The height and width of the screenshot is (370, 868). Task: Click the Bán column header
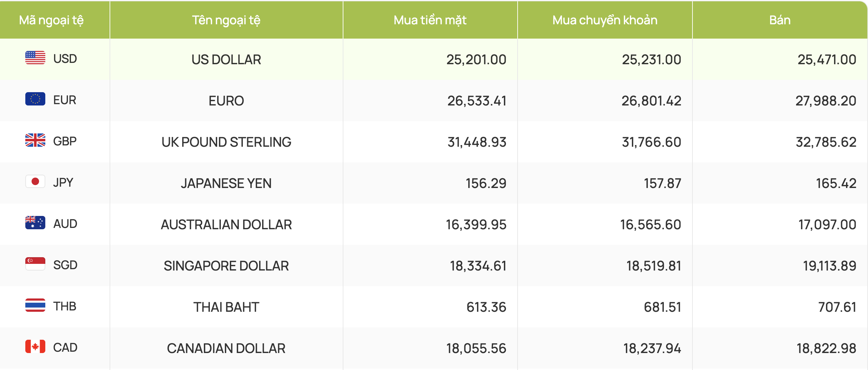pos(780,20)
